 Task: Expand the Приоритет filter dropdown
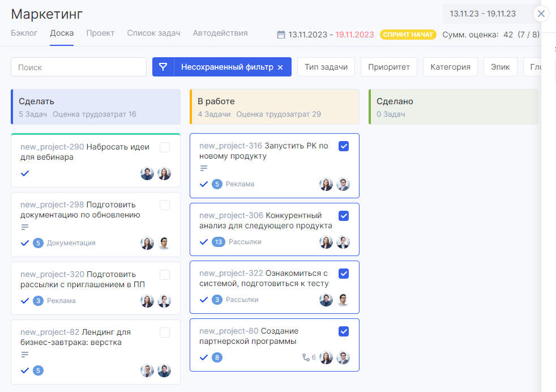tap(388, 67)
